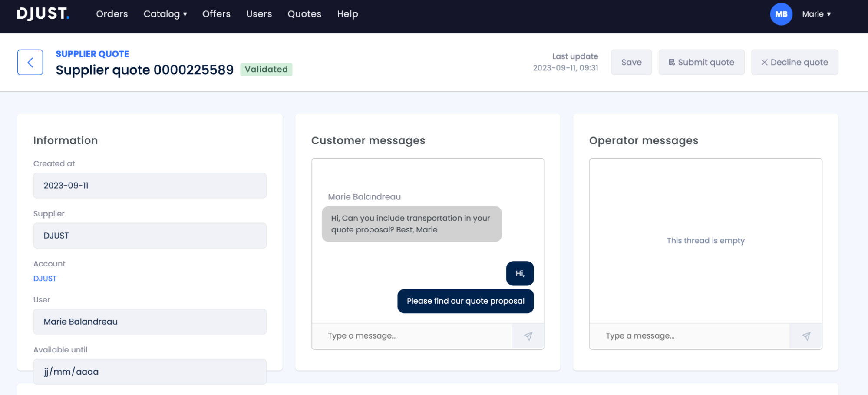Open the Quotes section
This screenshot has width=868, height=395.
(304, 14)
